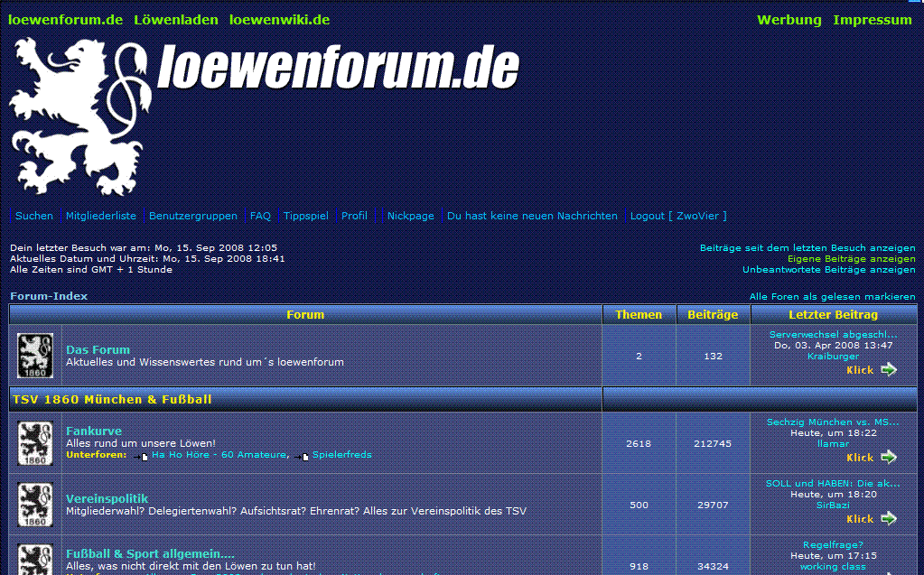Open loewenforum.de top link

65,20
